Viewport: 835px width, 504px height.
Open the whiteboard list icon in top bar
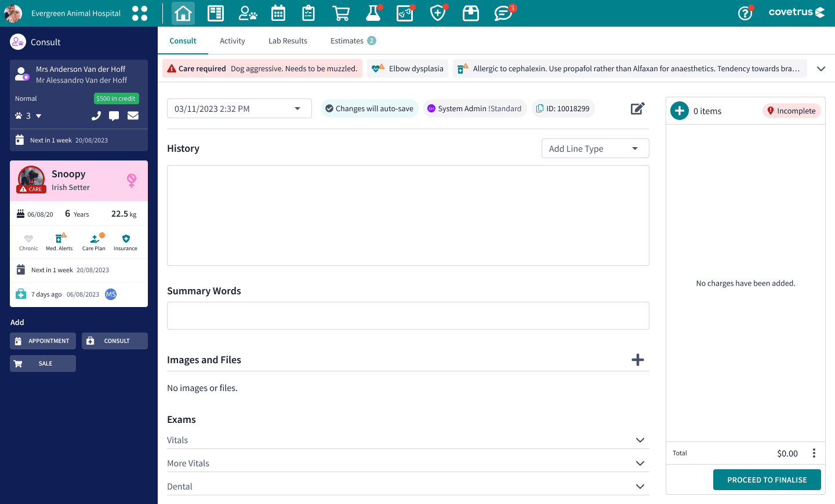(x=216, y=13)
